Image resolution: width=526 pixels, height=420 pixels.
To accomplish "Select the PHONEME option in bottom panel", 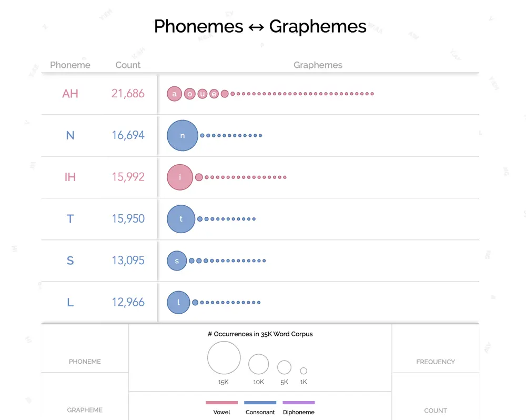I will click(x=85, y=362).
